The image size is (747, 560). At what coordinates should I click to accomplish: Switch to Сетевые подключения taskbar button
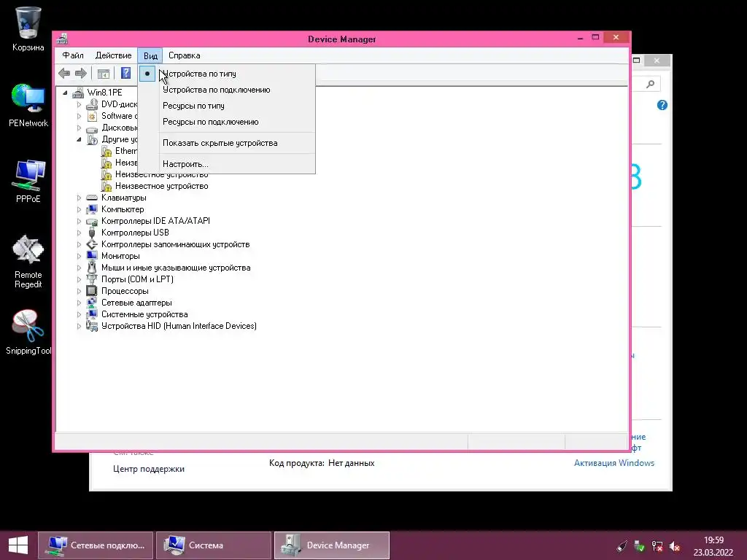96,545
